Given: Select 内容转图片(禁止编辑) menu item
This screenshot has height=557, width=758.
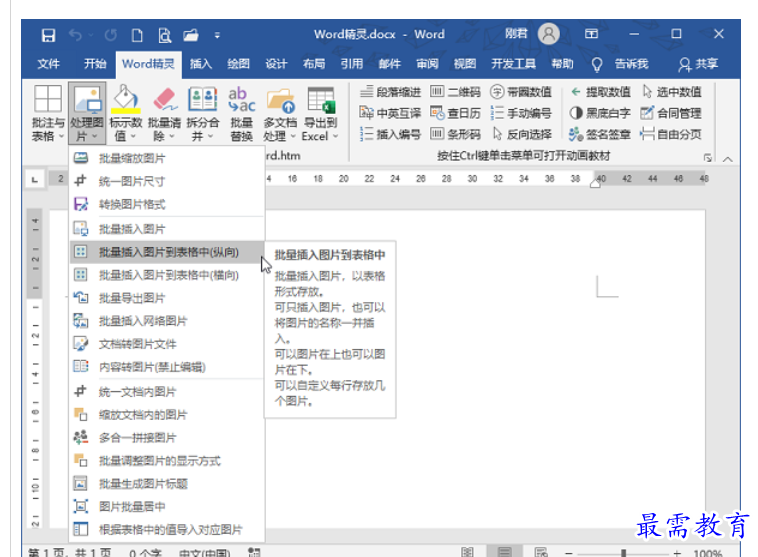Looking at the screenshot, I should 167,367.
